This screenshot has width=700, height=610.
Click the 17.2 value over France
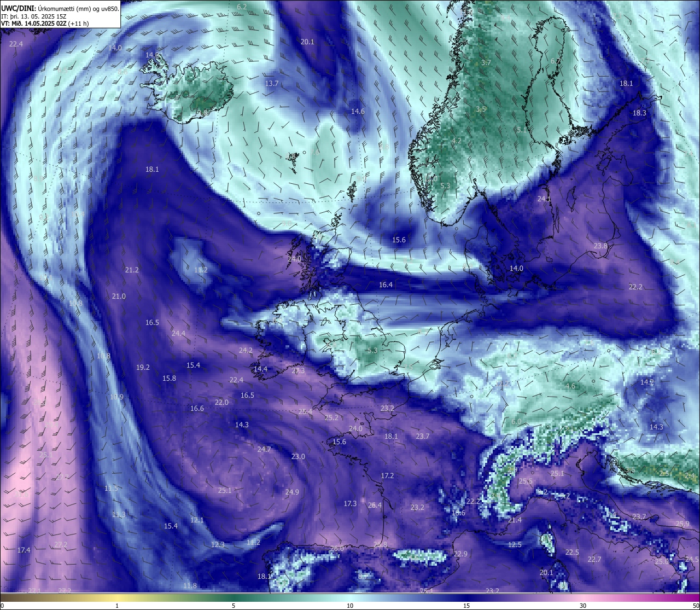pos(387,475)
